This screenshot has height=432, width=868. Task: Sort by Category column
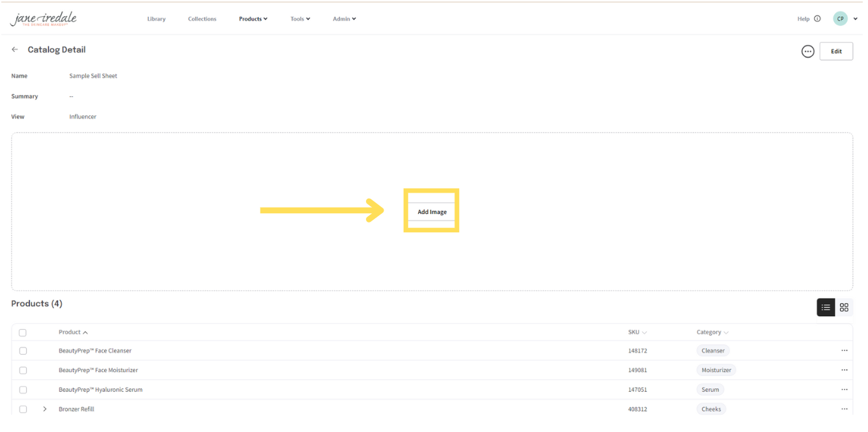tap(712, 332)
